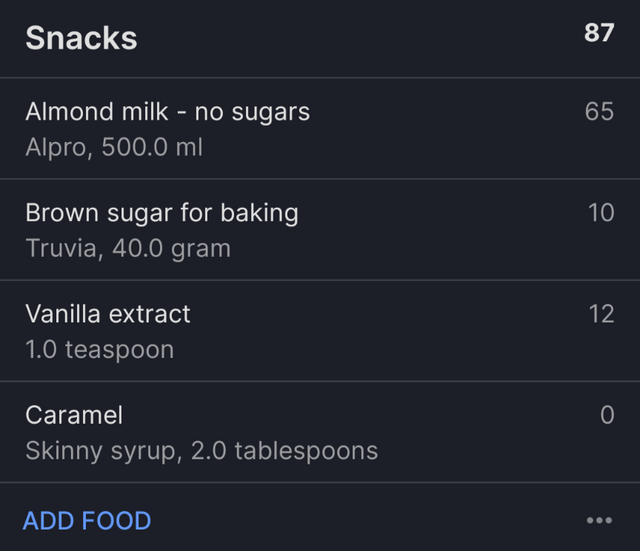
Task: Tap the 40.0 gram serving amount
Action: (x=173, y=249)
